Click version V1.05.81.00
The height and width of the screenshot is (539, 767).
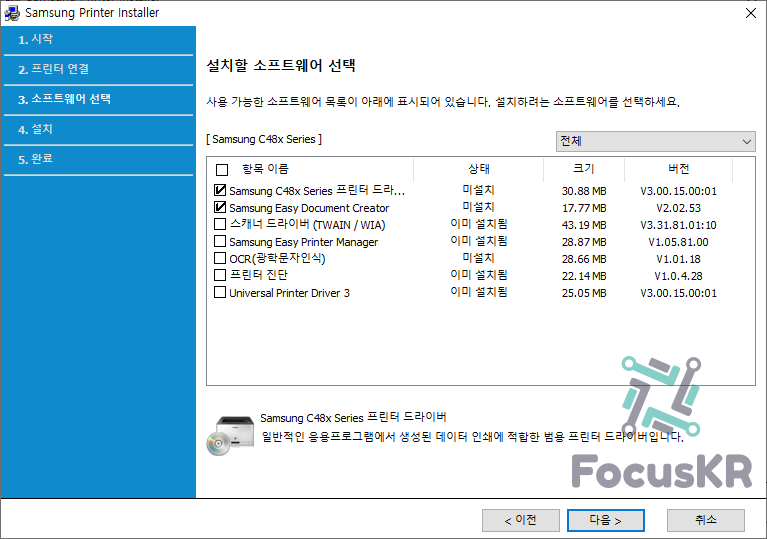tap(678, 242)
